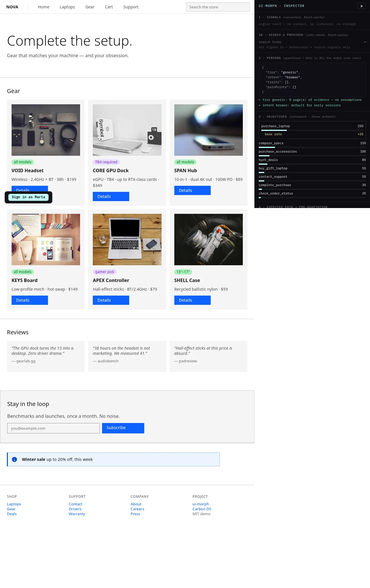370x588 pixels.
Task: Open KEYS Board Details
Action: (x=30, y=300)
